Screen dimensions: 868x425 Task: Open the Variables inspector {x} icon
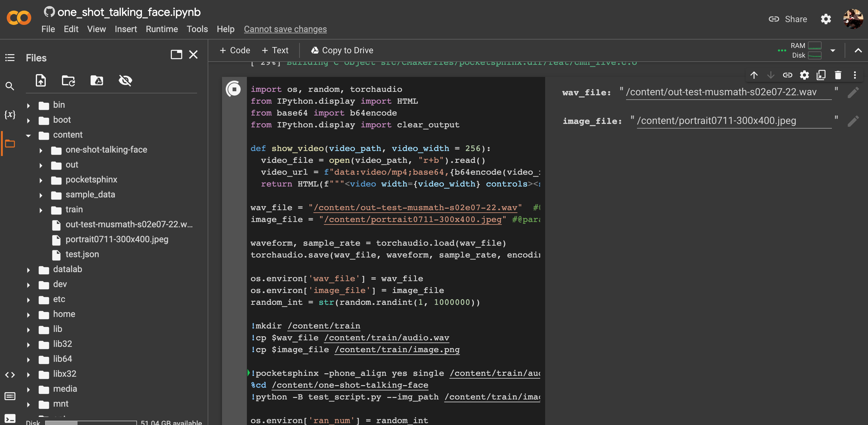coord(10,115)
